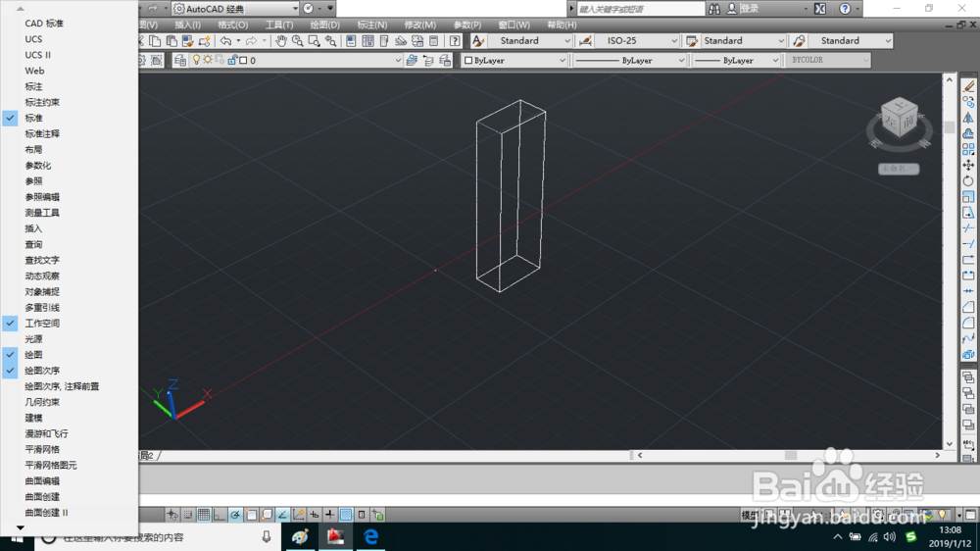
Task: Open the AutoCAD 经典 workspace dropdown
Action: point(235,9)
